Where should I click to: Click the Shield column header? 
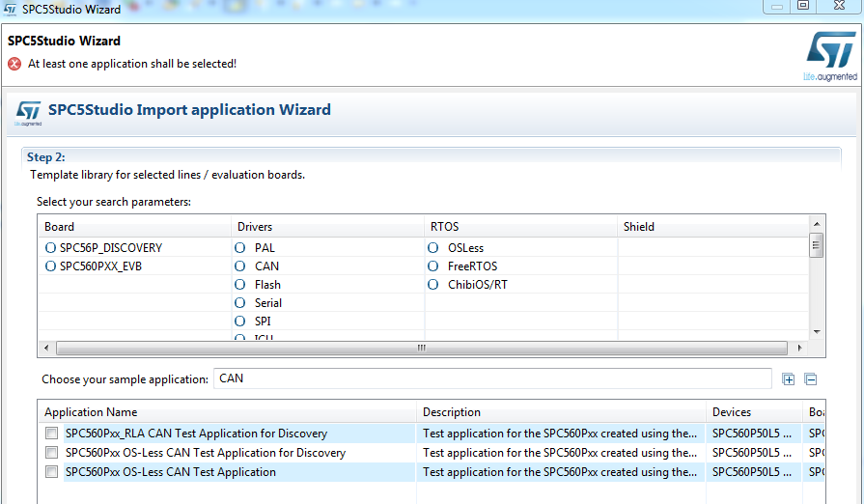[x=713, y=227]
